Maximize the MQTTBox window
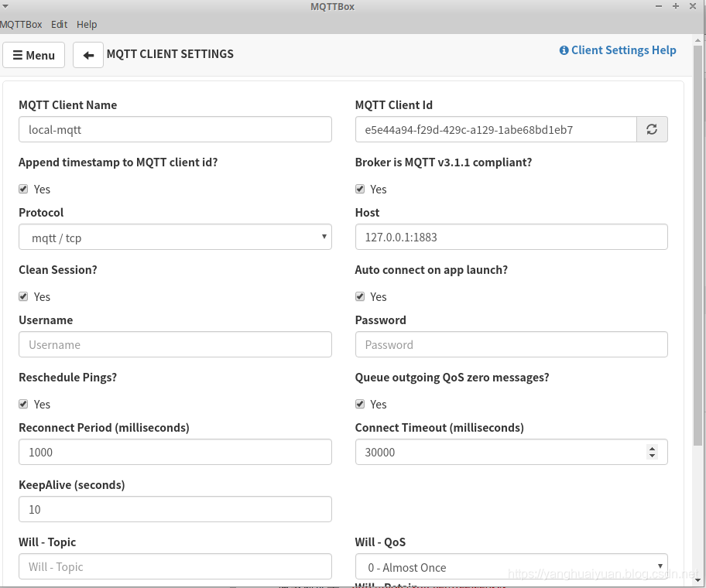This screenshot has height=588, width=706. (676, 6)
